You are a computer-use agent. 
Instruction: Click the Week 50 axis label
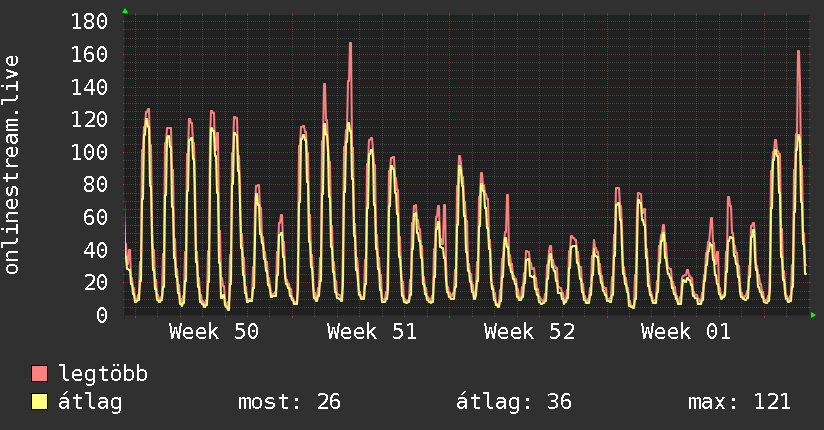coord(214,332)
